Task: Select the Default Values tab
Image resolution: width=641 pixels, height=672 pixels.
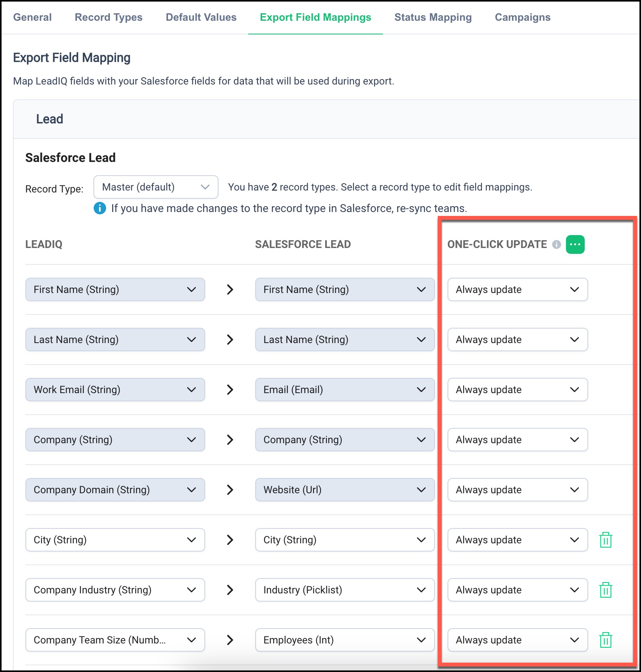Action: tap(201, 17)
